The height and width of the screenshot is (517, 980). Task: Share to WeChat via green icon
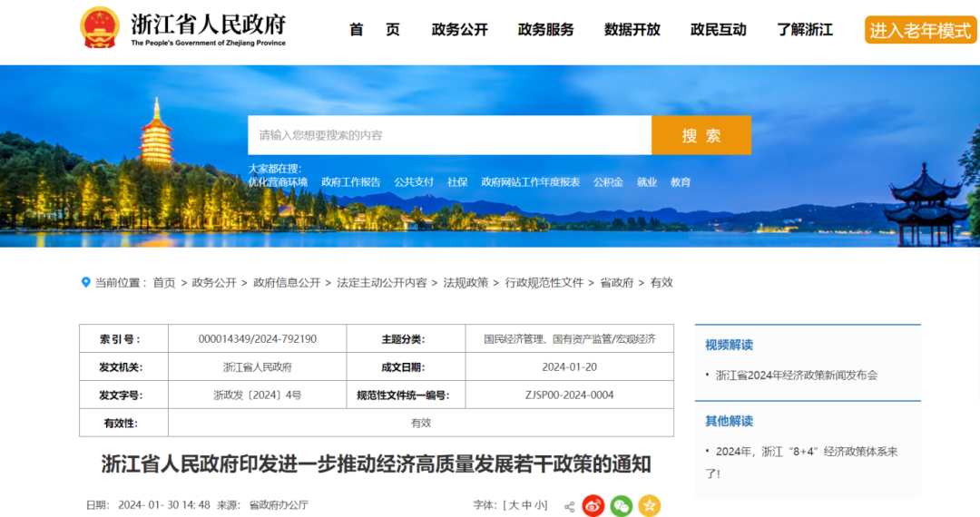tap(622, 505)
